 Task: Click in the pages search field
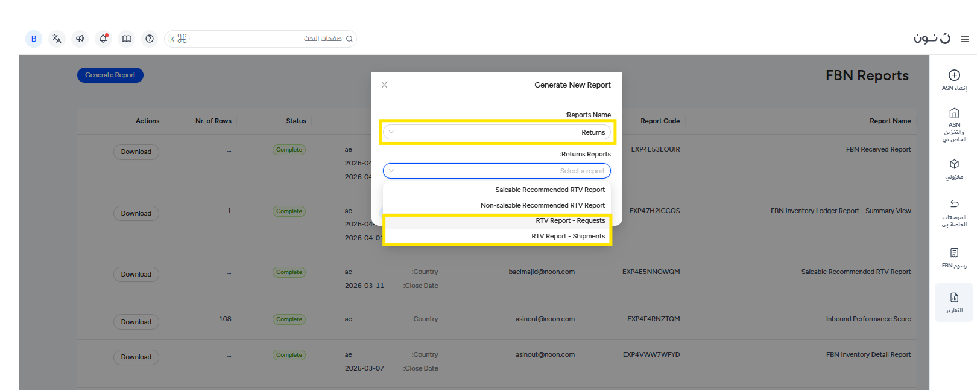click(x=265, y=39)
